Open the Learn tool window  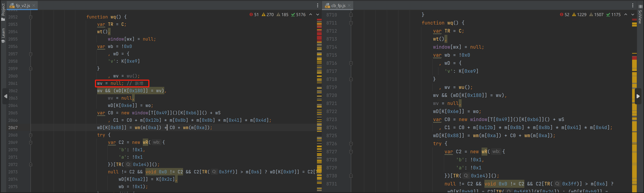tap(3, 35)
